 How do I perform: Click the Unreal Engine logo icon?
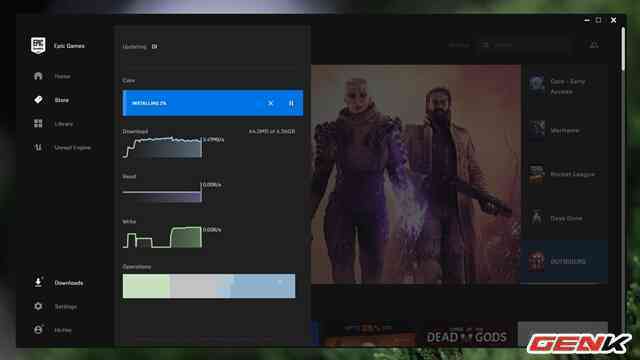(x=38, y=147)
